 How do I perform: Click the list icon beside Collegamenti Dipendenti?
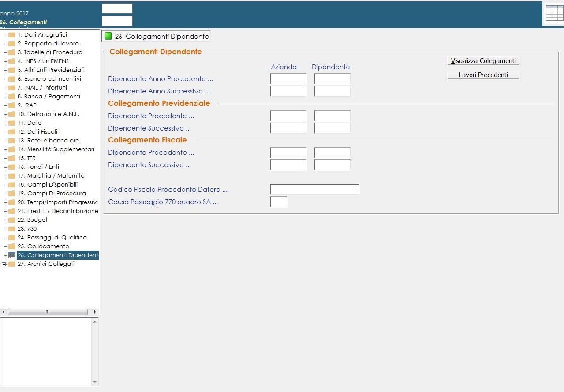[x=12, y=255]
